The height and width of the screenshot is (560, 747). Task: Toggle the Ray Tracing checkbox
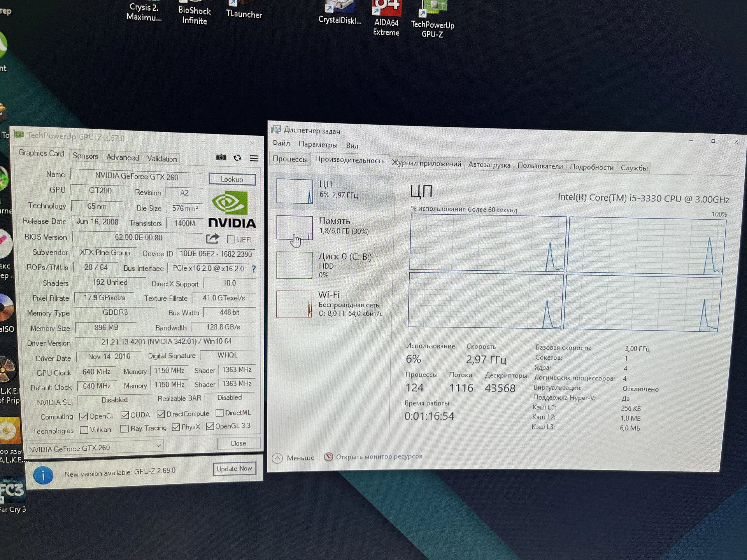point(124,429)
